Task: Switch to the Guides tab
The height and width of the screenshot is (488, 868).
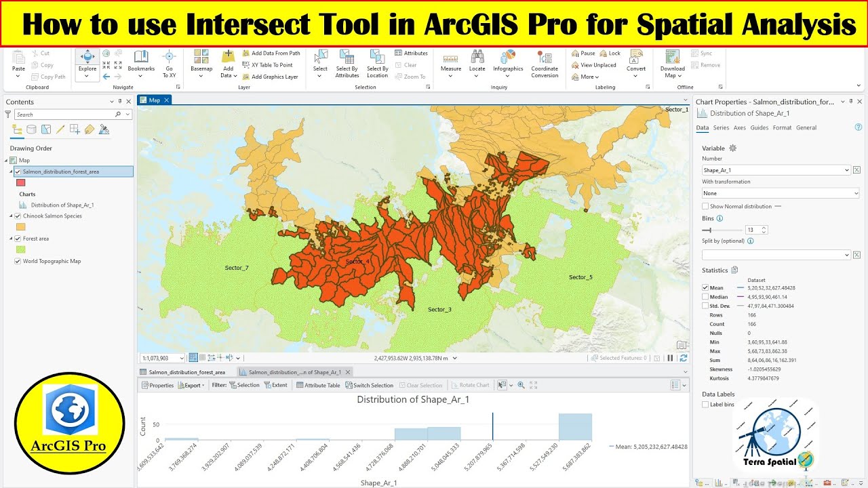Action: pyautogui.click(x=759, y=127)
